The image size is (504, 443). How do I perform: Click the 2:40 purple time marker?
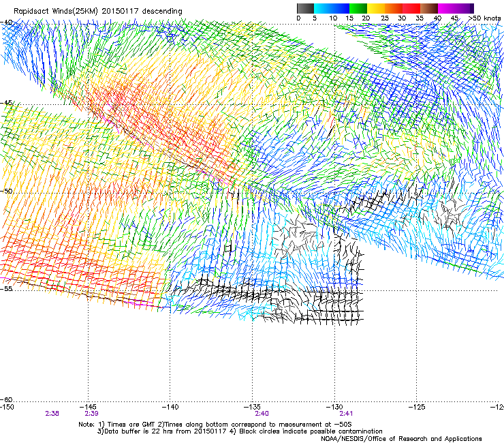point(262,414)
